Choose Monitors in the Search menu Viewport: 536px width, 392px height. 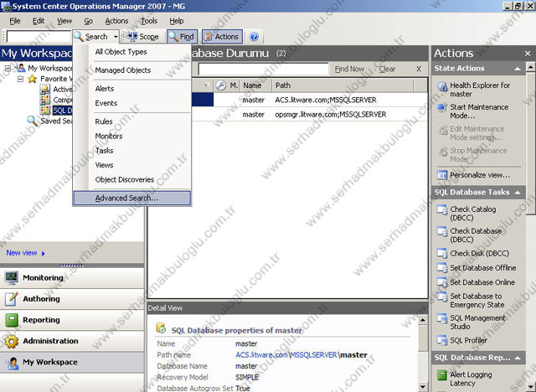[132, 136]
